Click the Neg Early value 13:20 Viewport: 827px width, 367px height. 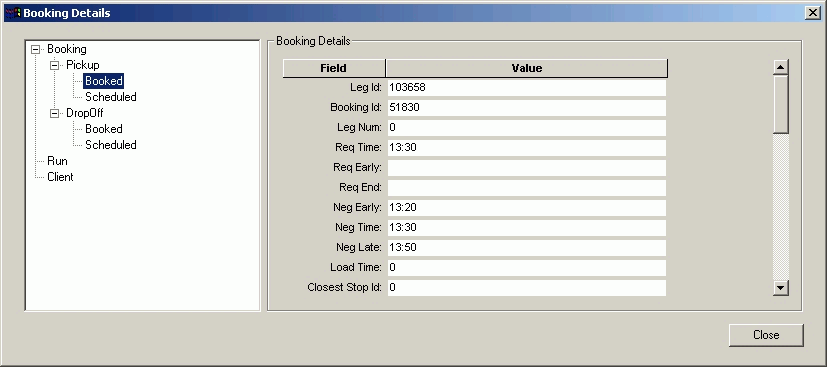pos(527,208)
